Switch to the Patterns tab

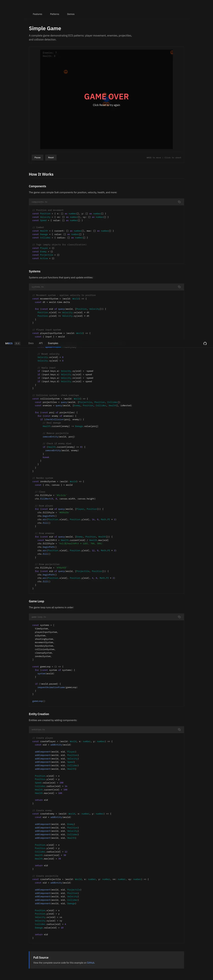pyautogui.click(x=54, y=14)
